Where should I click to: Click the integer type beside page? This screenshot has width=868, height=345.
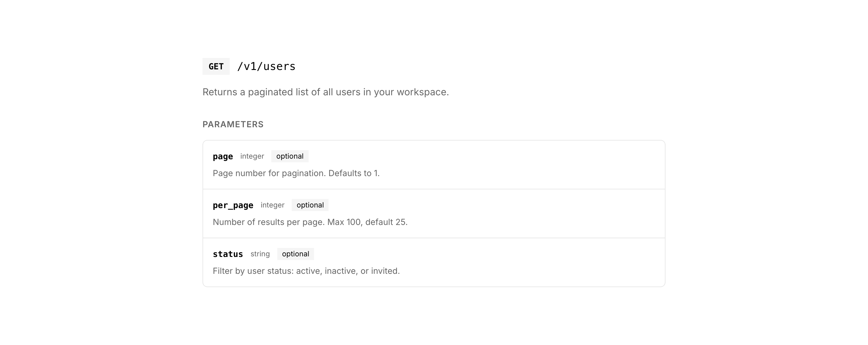coord(252,157)
